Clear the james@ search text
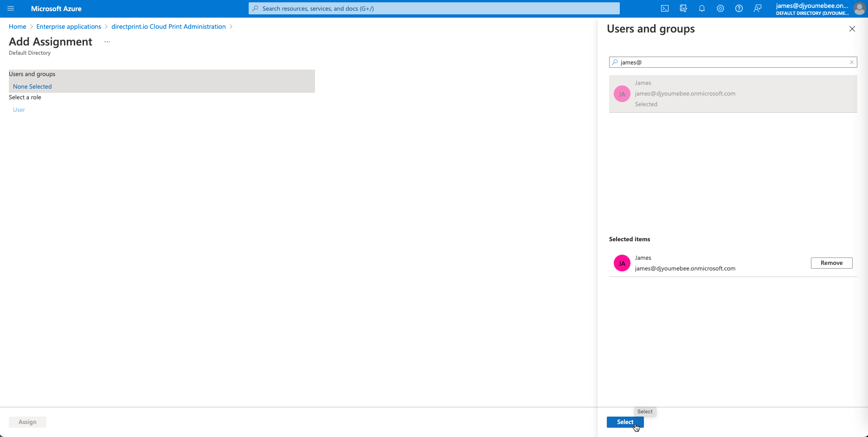 pos(851,62)
